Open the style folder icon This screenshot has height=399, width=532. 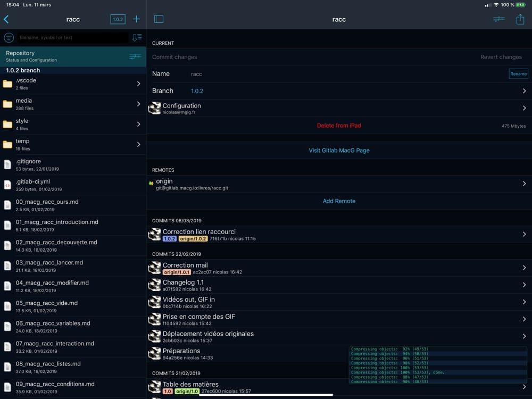(7, 124)
